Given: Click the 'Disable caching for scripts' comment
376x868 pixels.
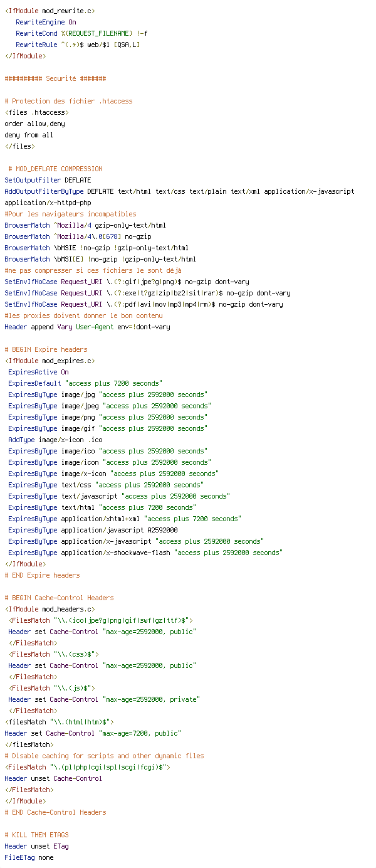Looking at the screenshot, I should pyautogui.click(x=104, y=756).
